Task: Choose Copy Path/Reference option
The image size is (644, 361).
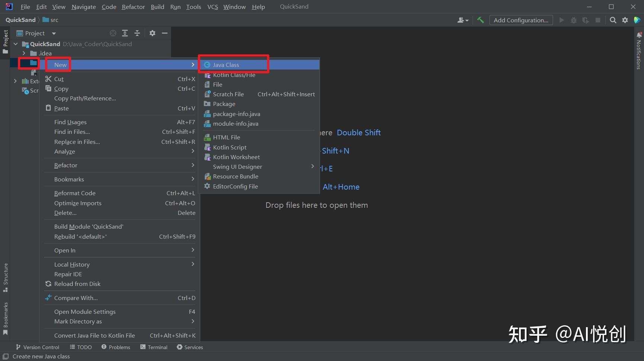Action: coord(120,98)
